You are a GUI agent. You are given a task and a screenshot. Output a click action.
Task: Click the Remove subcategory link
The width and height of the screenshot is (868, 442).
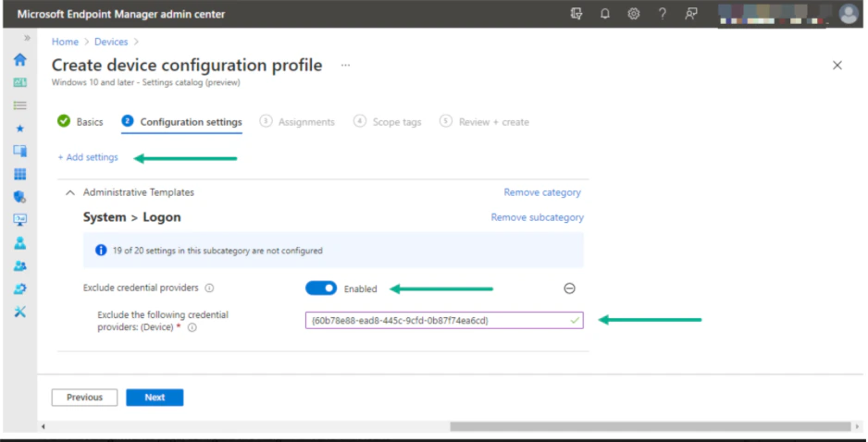pos(537,217)
